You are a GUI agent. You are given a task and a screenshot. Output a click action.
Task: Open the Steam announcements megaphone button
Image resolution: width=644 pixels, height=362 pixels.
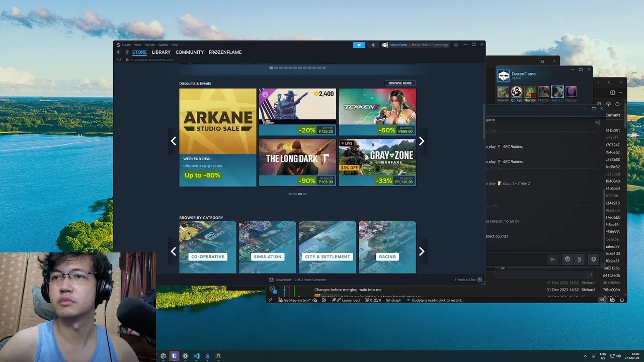tap(359, 45)
